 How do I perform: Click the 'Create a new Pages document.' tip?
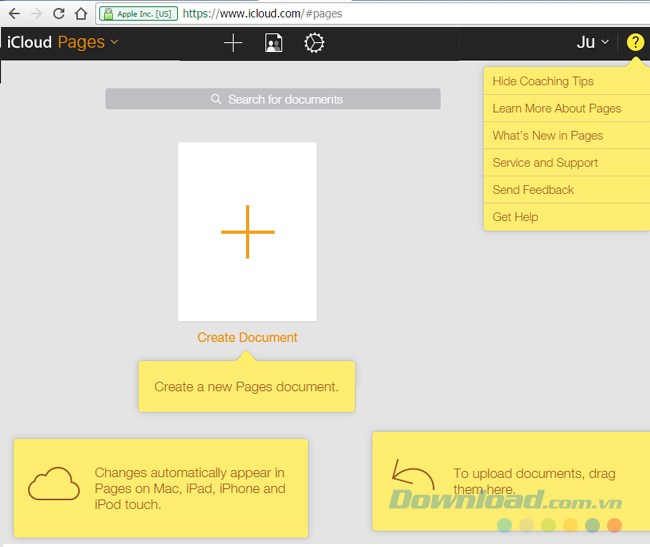coord(247,387)
